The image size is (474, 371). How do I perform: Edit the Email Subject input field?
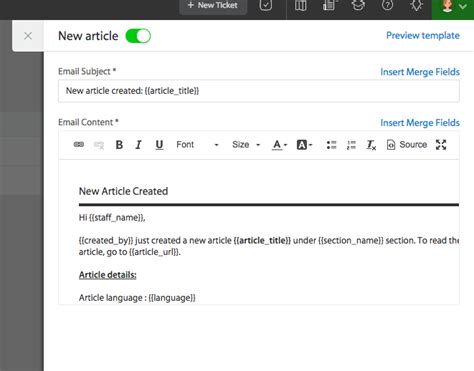(259, 91)
